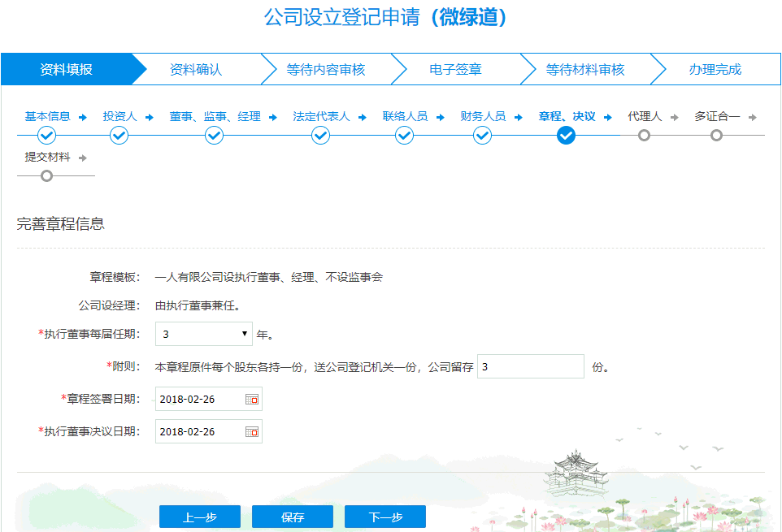The image size is (782, 532).
Task: Switch to the 电子签章 stage tab
Action: coord(458,69)
